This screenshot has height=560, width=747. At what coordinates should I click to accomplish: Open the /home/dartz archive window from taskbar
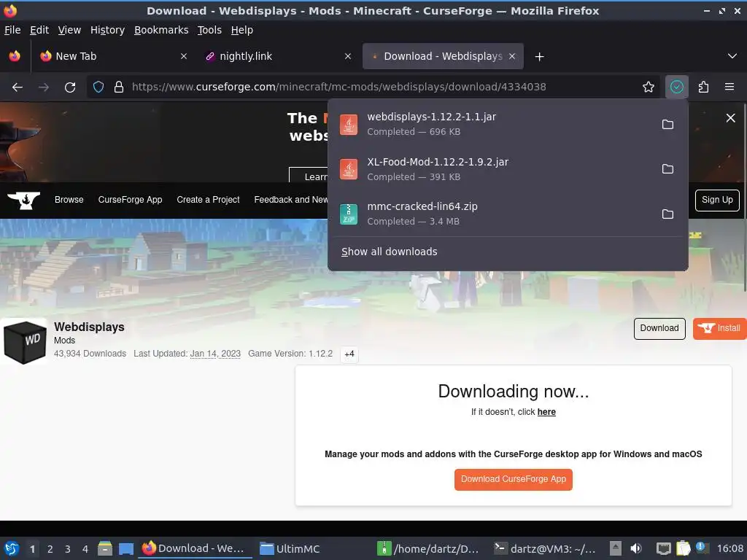coord(427,548)
